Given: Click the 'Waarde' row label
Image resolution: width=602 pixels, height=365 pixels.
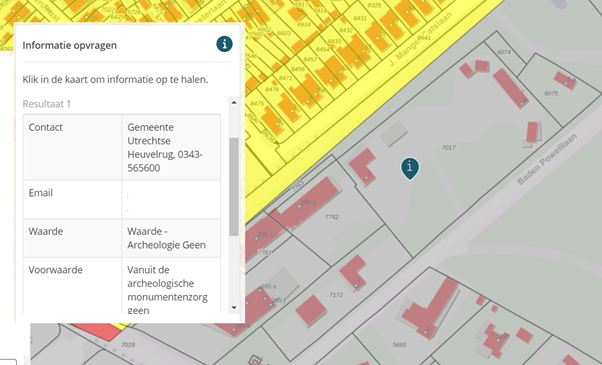Looking at the screenshot, I should (46, 231).
